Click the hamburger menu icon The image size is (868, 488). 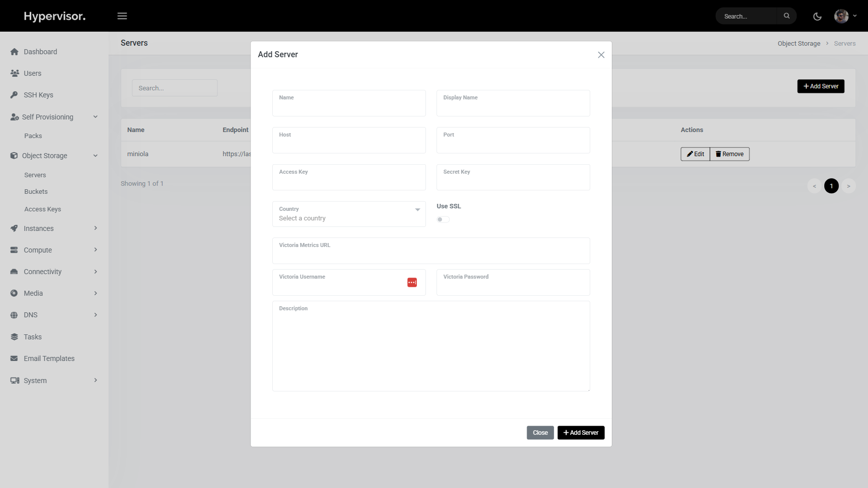(122, 16)
